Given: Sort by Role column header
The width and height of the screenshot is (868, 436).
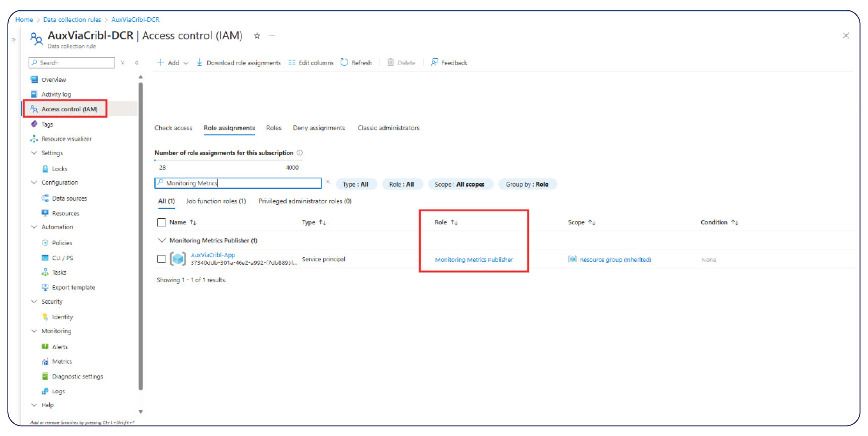Looking at the screenshot, I should tap(446, 222).
